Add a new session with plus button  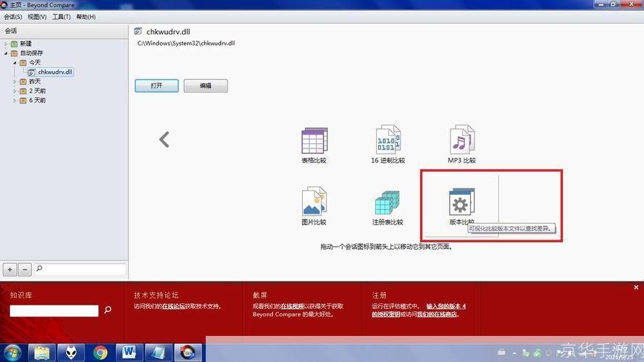pos(10,269)
